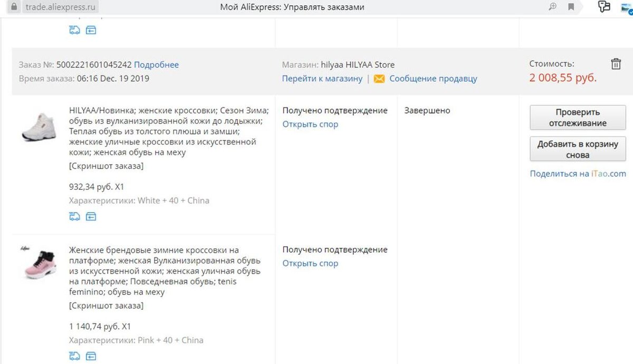The image size is (633, 364).
Task: Click the bookmark icon in the address bar
Action: click(571, 7)
